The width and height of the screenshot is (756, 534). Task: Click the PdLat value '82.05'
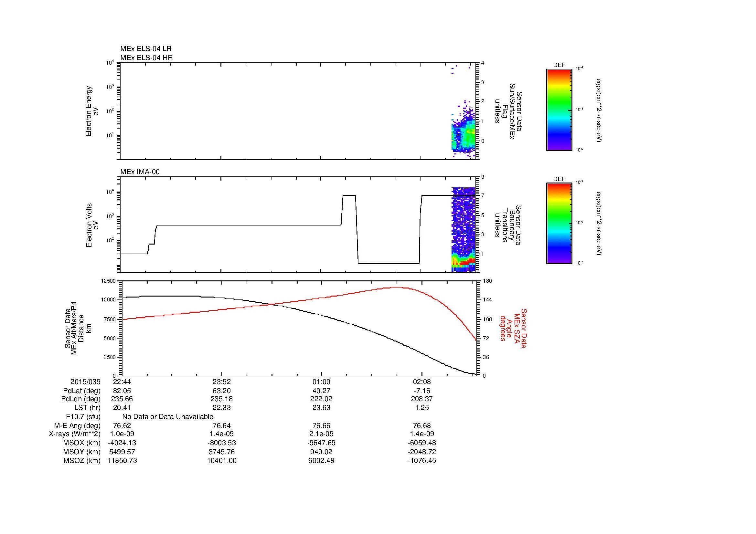coord(122,391)
